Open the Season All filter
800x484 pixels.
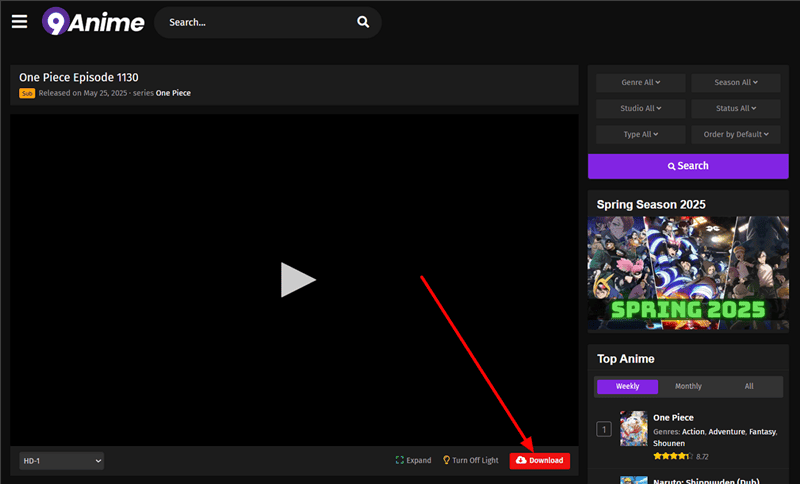[x=736, y=83]
